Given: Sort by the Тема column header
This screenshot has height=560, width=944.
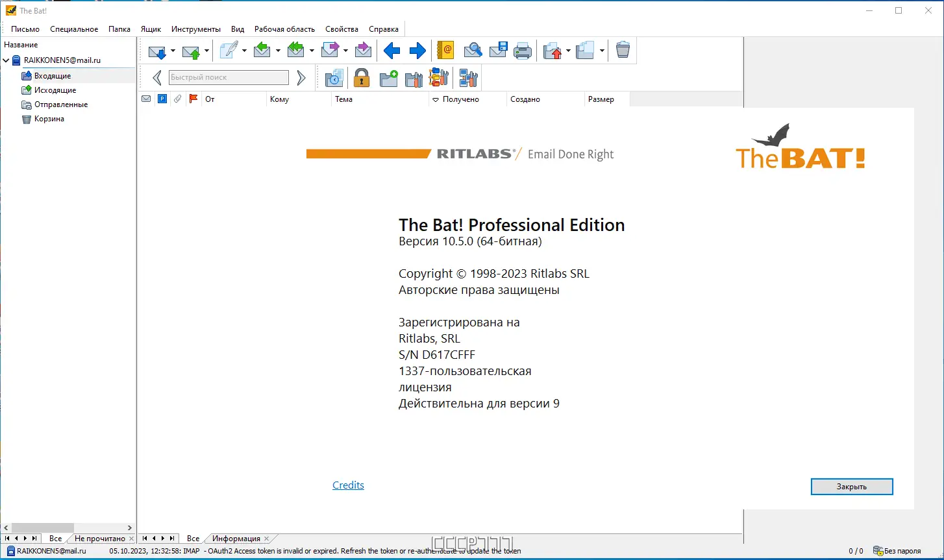Looking at the screenshot, I should pyautogui.click(x=380, y=99).
